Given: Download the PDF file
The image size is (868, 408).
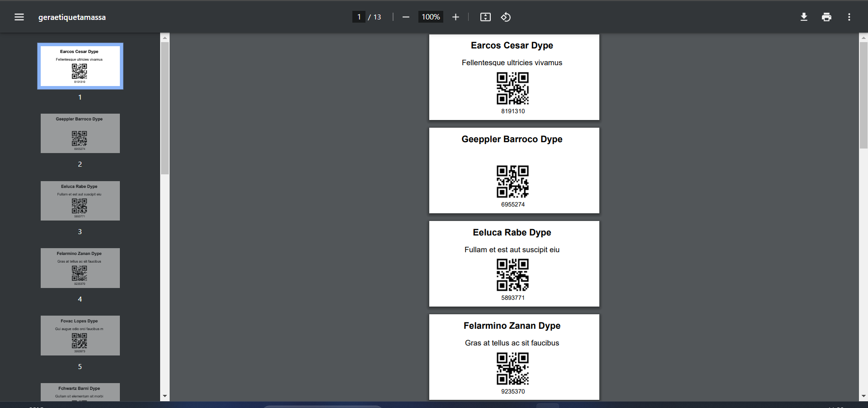Looking at the screenshot, I should pyautogui.click(x=804, y=17).
